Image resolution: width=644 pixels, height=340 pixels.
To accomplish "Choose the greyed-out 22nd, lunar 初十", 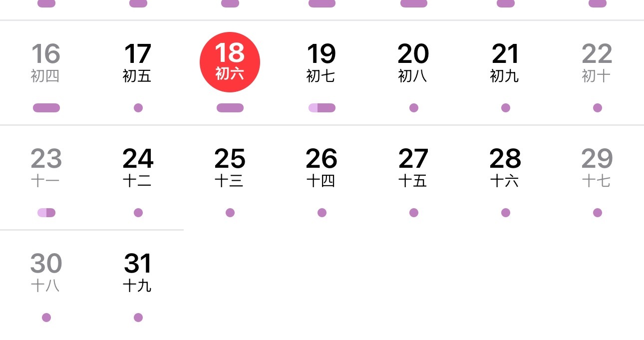I will point(597,62).
